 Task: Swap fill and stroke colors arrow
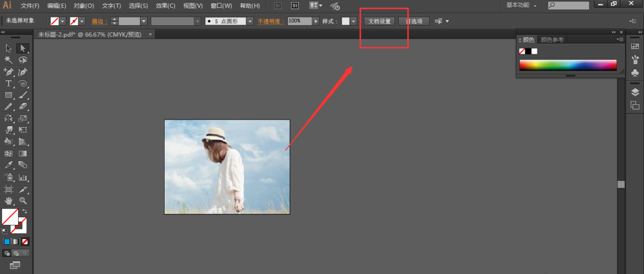point(25,211)
